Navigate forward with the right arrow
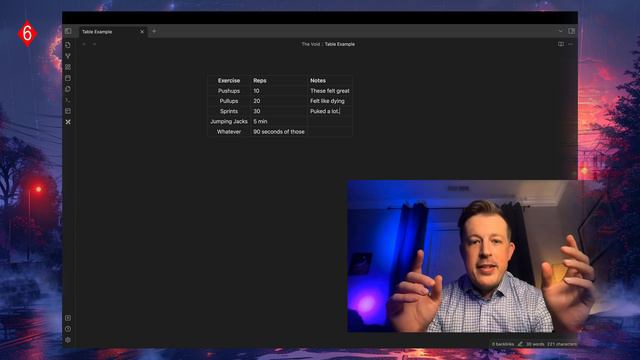The image size is (640, 360). pos(94,44)
